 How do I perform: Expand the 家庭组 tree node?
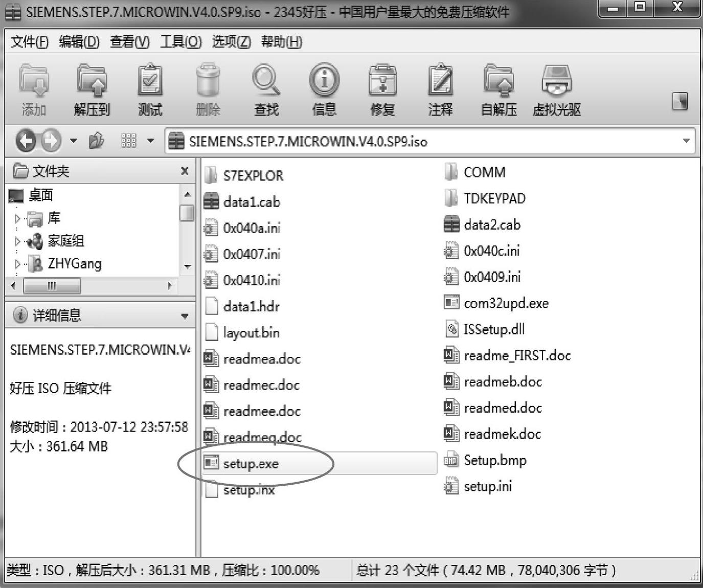(17, 241)
